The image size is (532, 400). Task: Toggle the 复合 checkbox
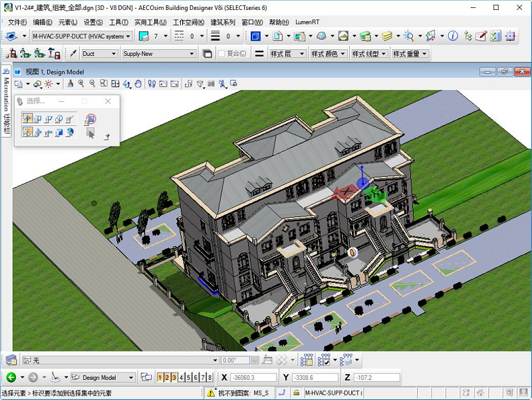[221, 54]
